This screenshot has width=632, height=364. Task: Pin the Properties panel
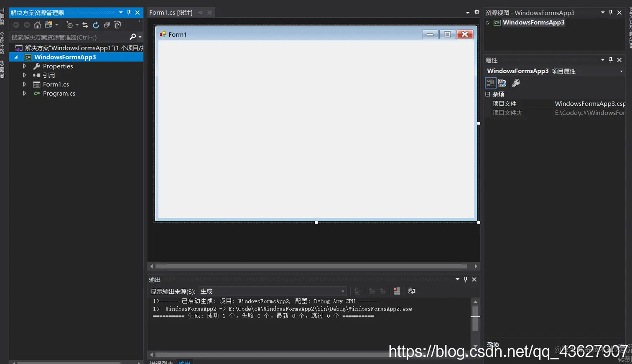tap(612, 60)
